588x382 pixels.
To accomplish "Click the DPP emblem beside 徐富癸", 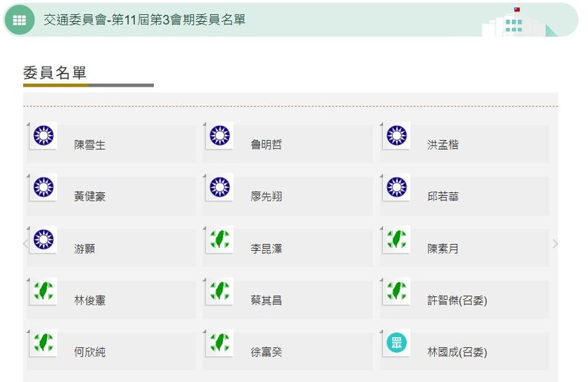I will coord(220,343).
